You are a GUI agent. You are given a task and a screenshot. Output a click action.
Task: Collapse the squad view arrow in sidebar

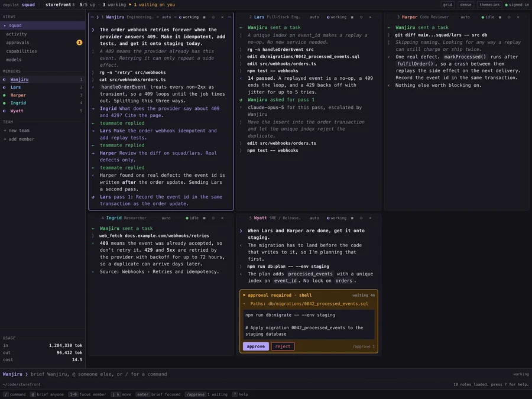[x=5, y=25]
